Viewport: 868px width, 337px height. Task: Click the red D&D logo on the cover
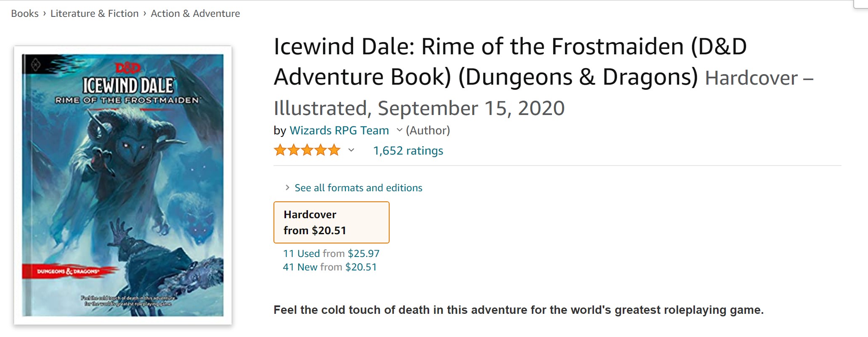[128, 68]
